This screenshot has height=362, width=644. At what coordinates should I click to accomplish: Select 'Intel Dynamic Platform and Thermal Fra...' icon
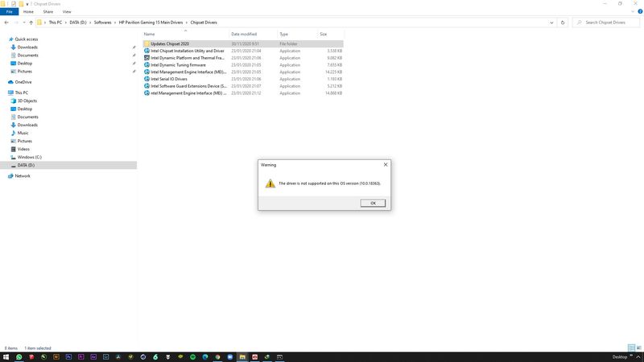pyautogui.click(x=147, y=58)
